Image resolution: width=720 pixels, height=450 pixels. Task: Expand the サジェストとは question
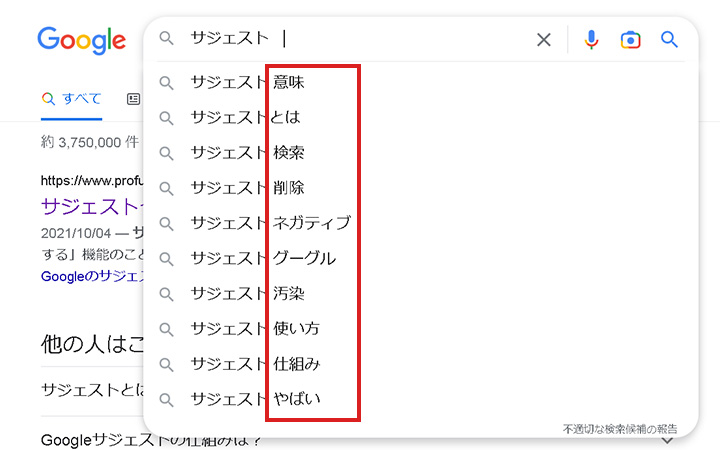pos(92,390)
